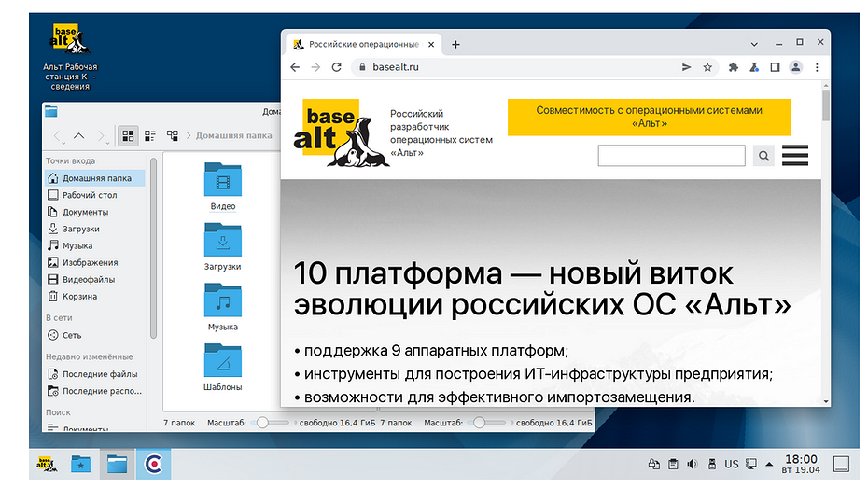This screenshot has height=488, width=868.
Task: Open Загрузки in the places panel
Action: pyautogui.click(x=94, y=229)
